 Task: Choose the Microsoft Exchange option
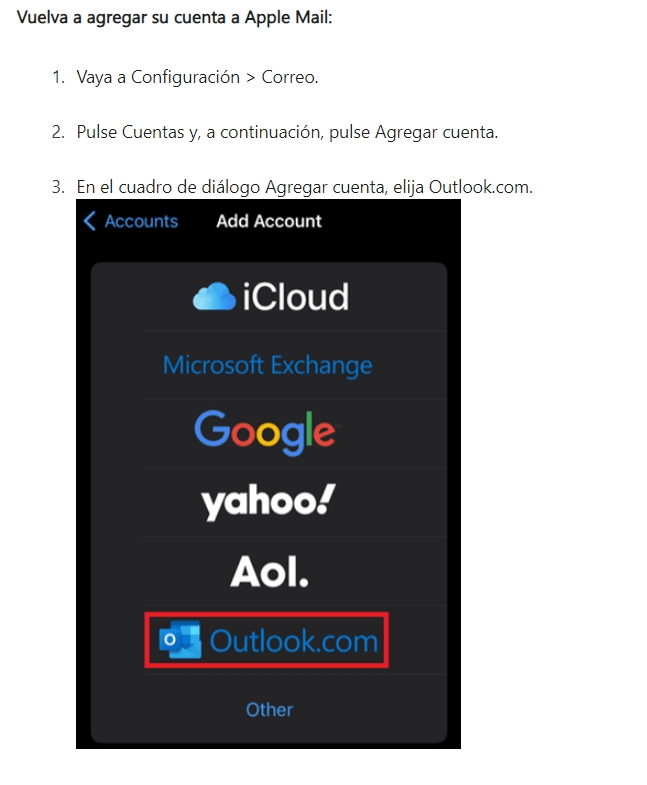coord(267,365)
